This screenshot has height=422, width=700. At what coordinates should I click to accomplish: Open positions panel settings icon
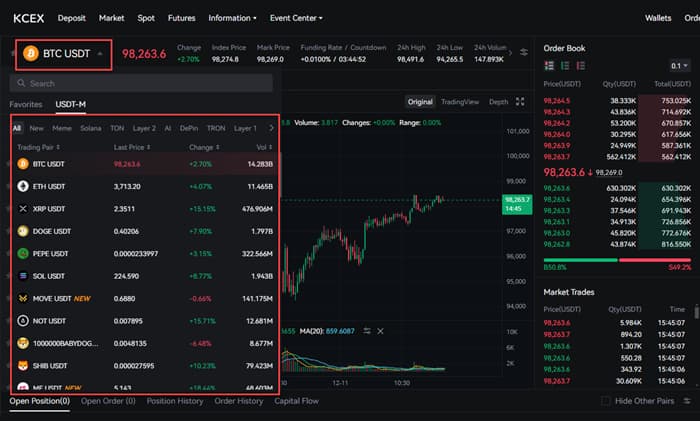687,401
